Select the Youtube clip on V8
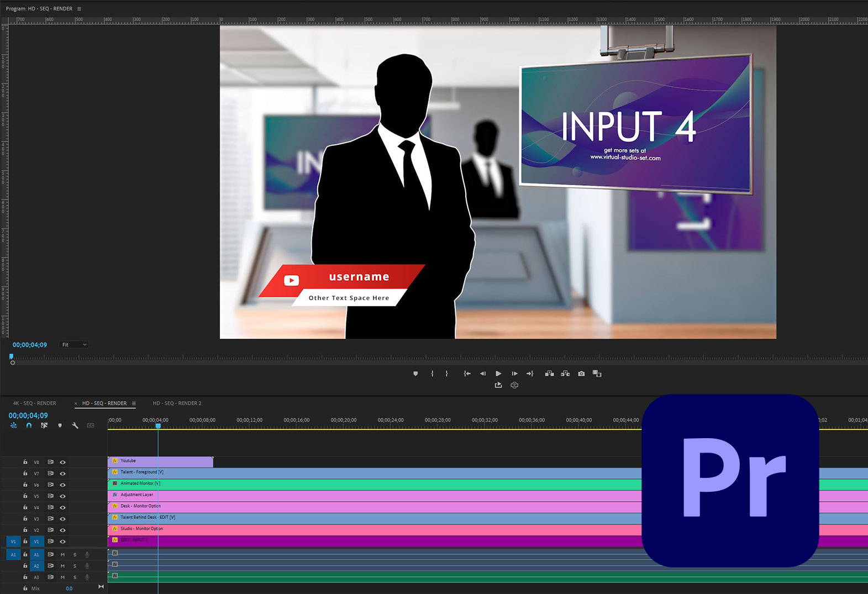Screen dimensions: 868x594 pyautogui.click(x=160, y=462)
